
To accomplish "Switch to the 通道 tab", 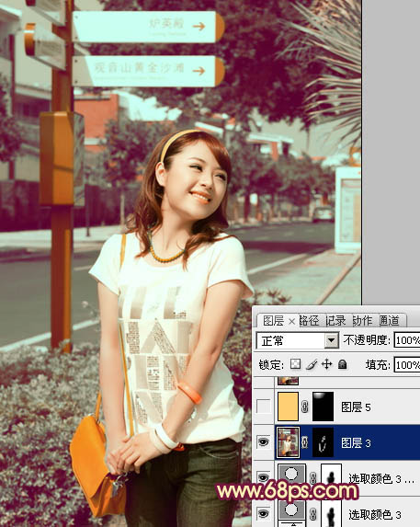I will (x=390, y=321).
